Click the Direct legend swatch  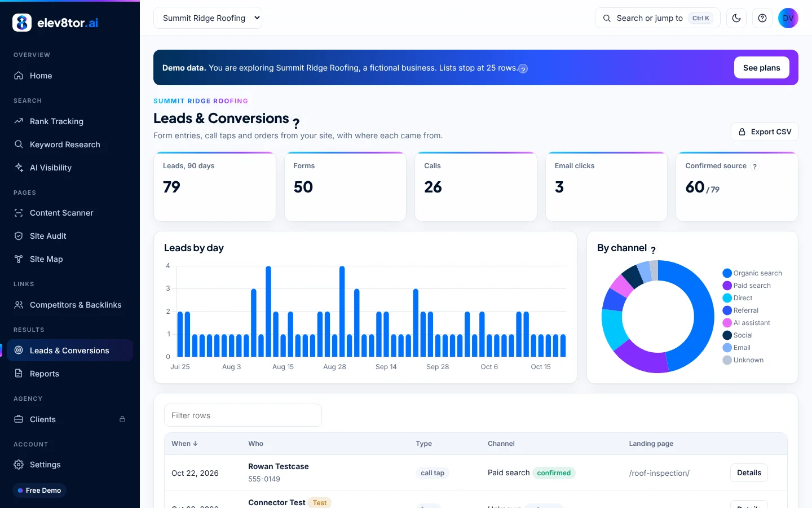click(x=727, y=298)
